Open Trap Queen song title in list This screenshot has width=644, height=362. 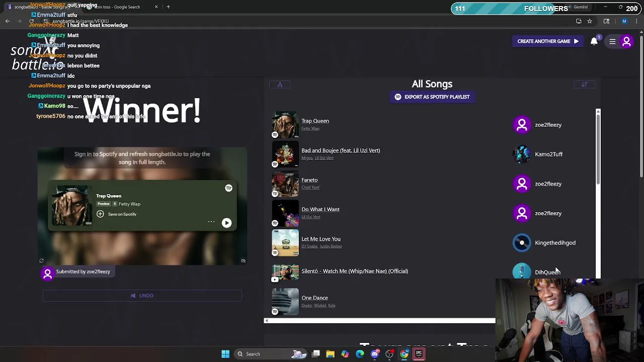(315, 121)
